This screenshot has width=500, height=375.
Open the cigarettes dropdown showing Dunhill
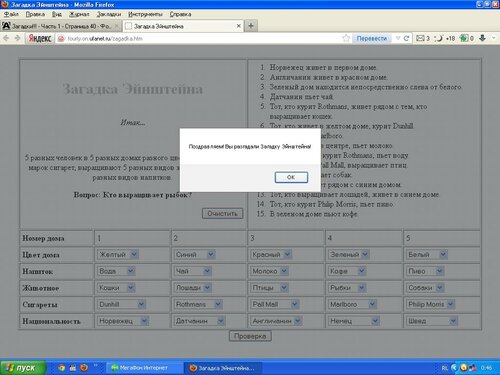tap(122, 304)
